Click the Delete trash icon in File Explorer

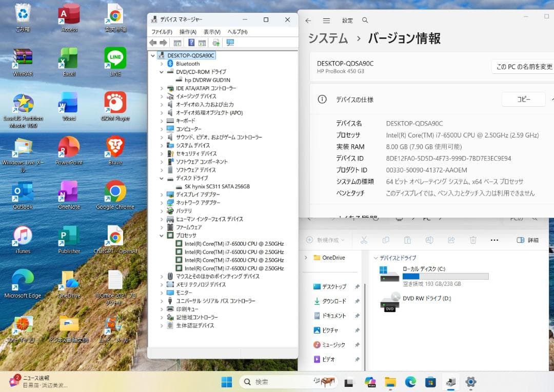473,240
